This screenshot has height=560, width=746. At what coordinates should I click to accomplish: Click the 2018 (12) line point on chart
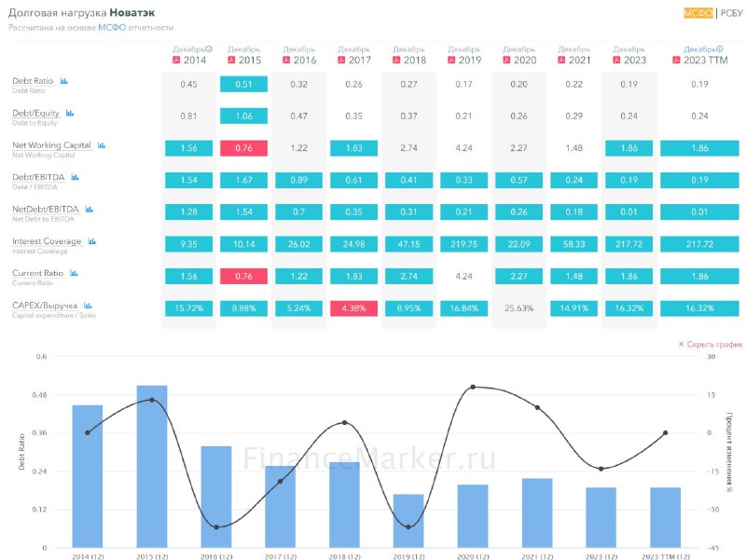pos(344,423)
